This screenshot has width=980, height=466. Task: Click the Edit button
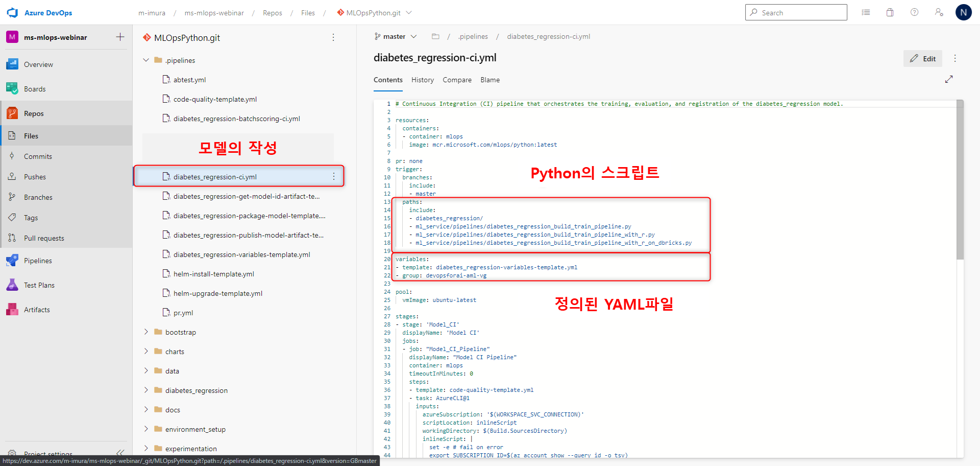click(x=923, y=58)
